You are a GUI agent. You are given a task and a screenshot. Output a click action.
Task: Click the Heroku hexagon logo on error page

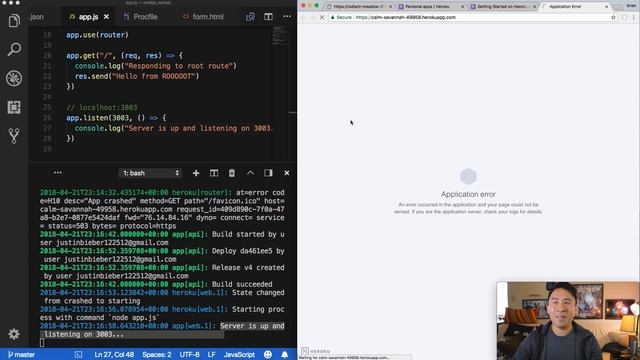[x=468, y=177]
